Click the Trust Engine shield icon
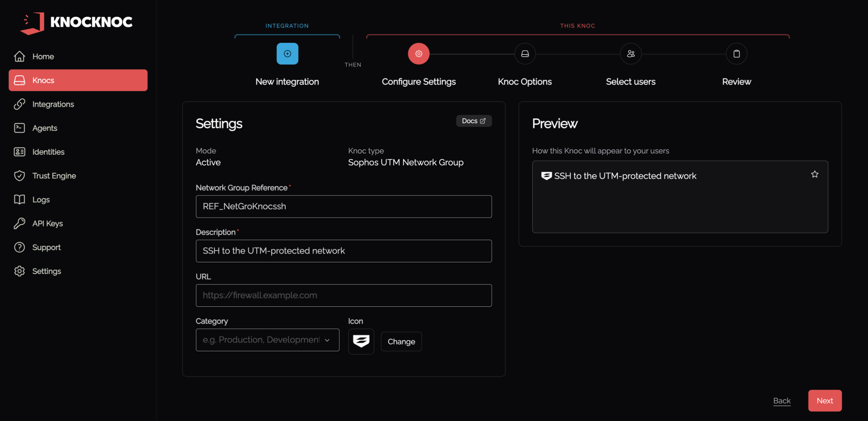Image resolution: width=868 pixels, height=421 pixels. tap(20, 176)
